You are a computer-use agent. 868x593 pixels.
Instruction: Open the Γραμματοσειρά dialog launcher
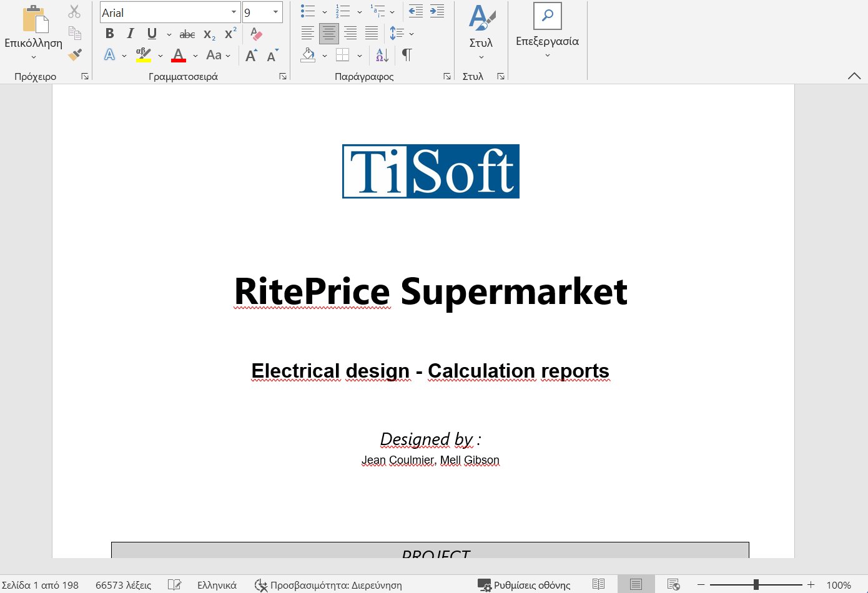[x=283, y=76]
